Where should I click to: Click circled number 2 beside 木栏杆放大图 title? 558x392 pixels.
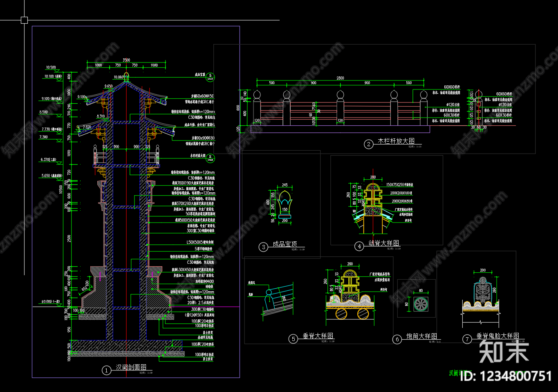tap(369, 144)
